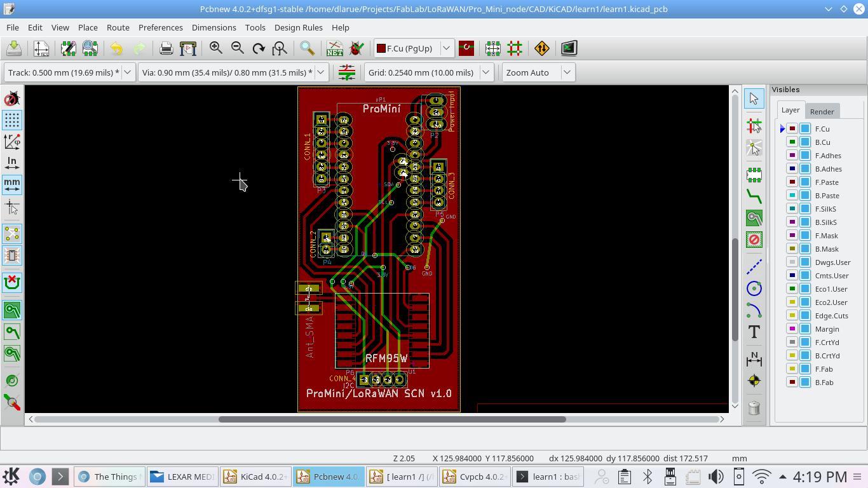Toggle grid display in left toolbar
Screen dimensions: 868x488
tap(12, 120)
